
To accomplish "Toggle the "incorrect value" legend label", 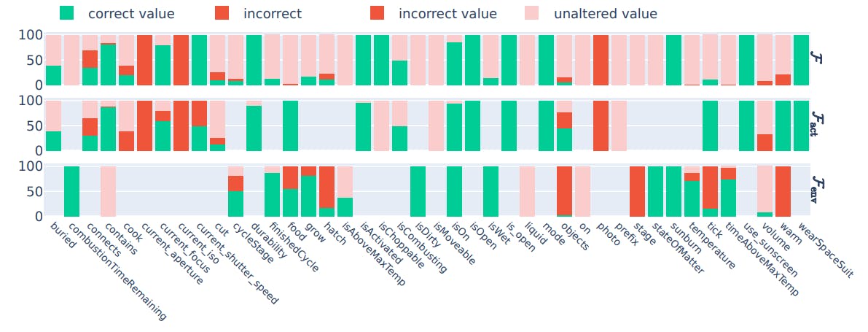I will 447,14.
